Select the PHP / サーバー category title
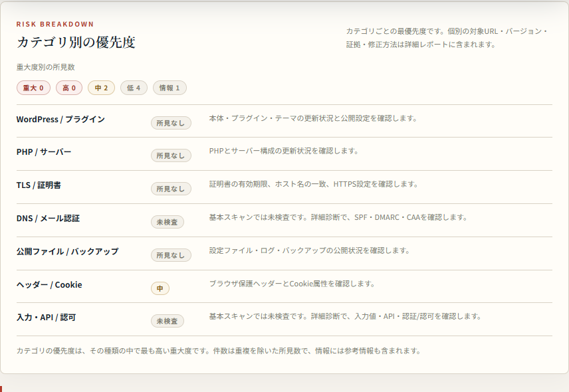Viewport: 569px width, 392px height. [x=44, y=152]
